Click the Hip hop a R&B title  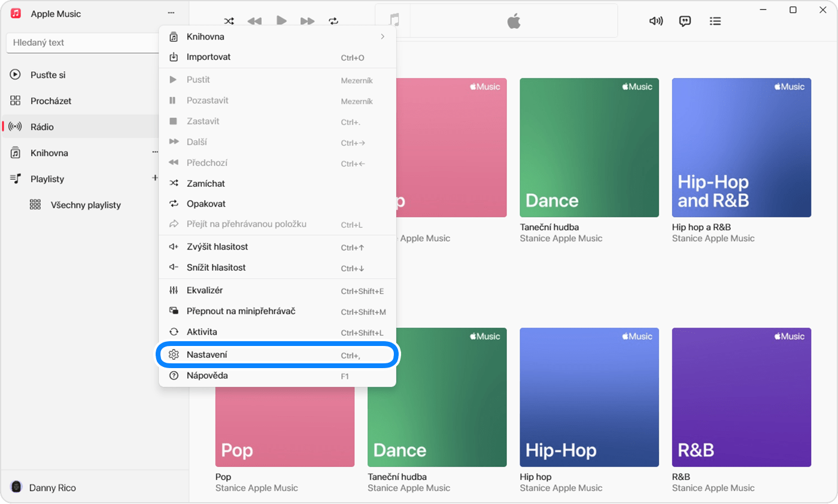(x=702, y=227)
